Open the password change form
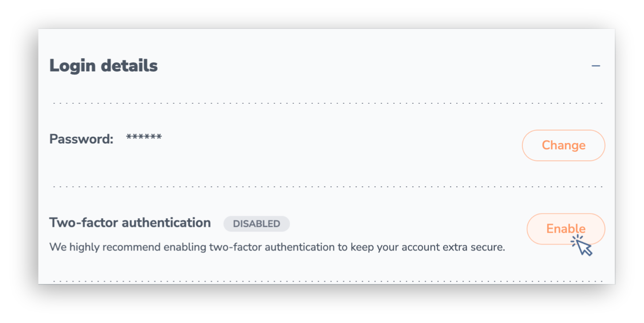The image size is (644, 323). [563, 145]
